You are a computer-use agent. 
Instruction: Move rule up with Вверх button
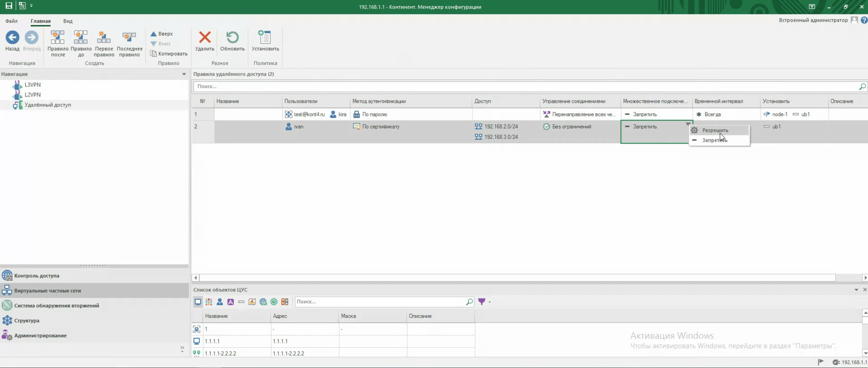pyautogui.click(x=161, y=34)
